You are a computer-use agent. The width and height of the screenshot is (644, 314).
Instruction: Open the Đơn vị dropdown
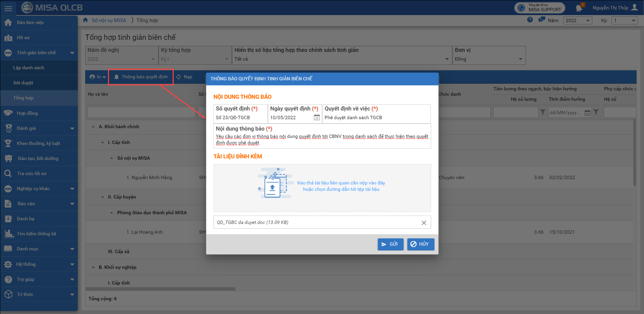click(489, 59)
